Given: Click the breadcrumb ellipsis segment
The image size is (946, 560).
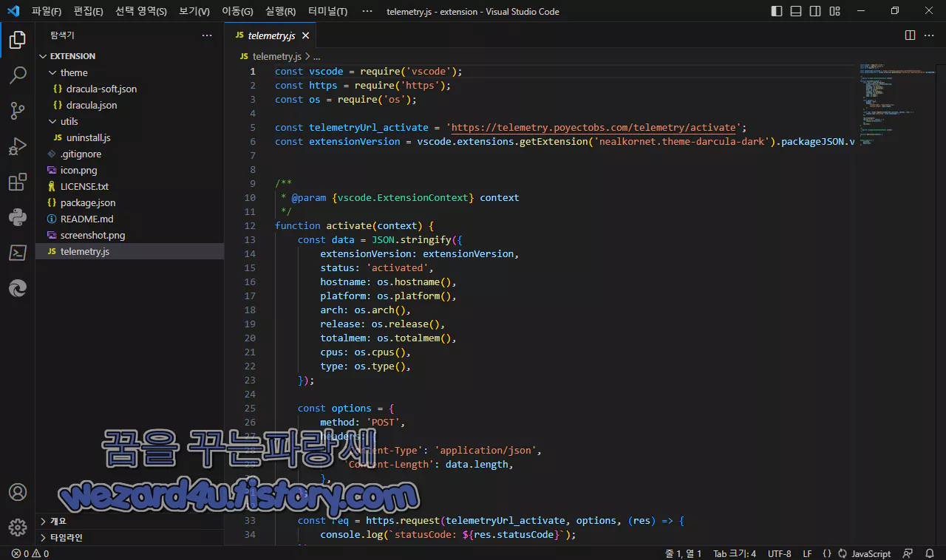Looking at the screenshot, I should pos(316,56).
